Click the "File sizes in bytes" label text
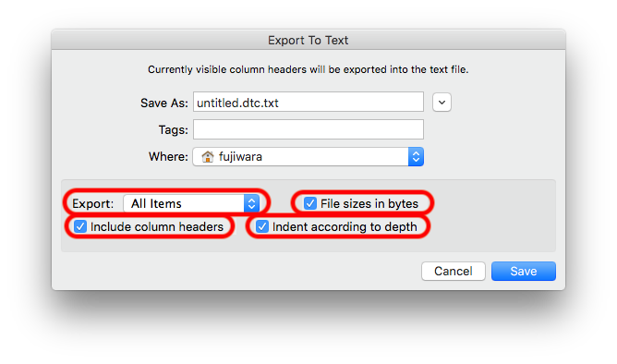617x364 pixels. click(x=369, y=203)
